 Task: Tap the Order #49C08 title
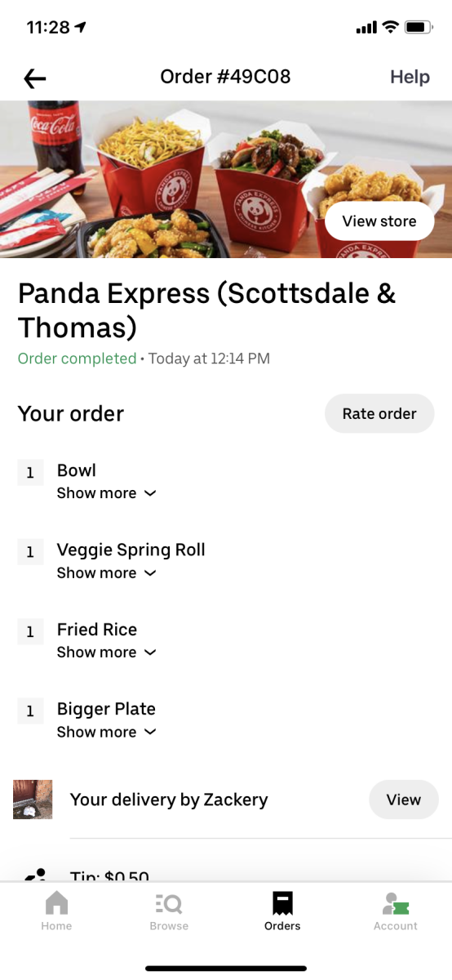[x=225, y=77]
